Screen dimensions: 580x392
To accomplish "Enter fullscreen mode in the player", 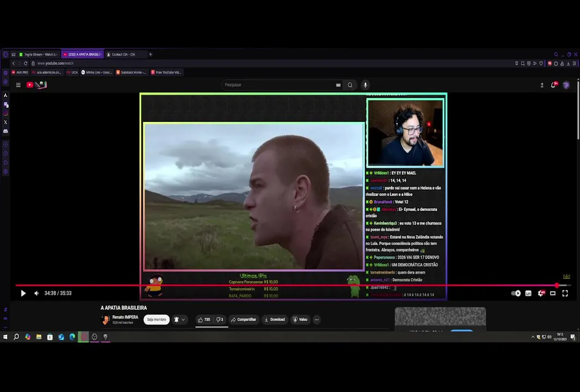I will (565, 293).
